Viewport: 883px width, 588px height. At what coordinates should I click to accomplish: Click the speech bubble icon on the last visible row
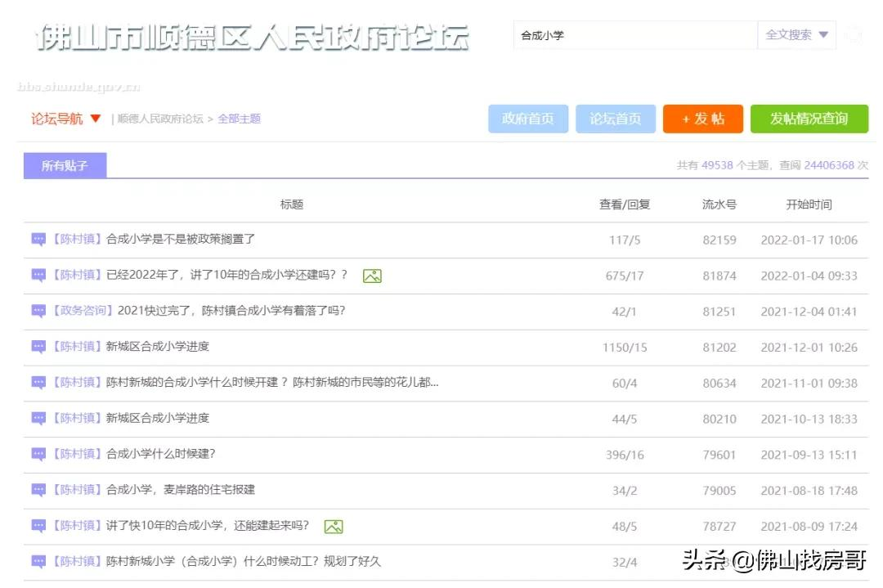click(38, 561)
